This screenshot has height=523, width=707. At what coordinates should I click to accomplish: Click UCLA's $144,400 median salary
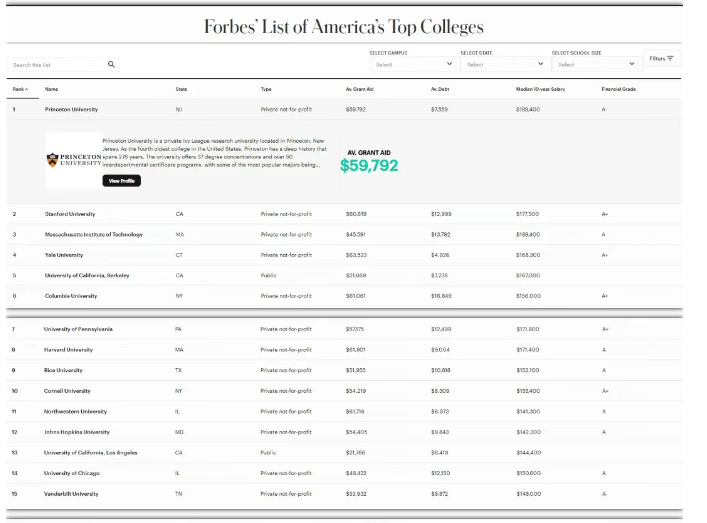pos(528,453)
